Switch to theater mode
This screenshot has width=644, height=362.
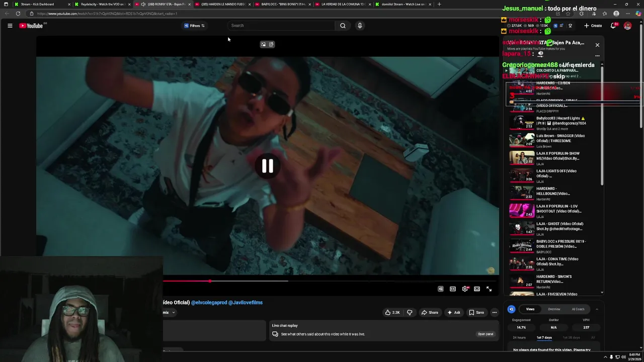click(x=477, y=289)
